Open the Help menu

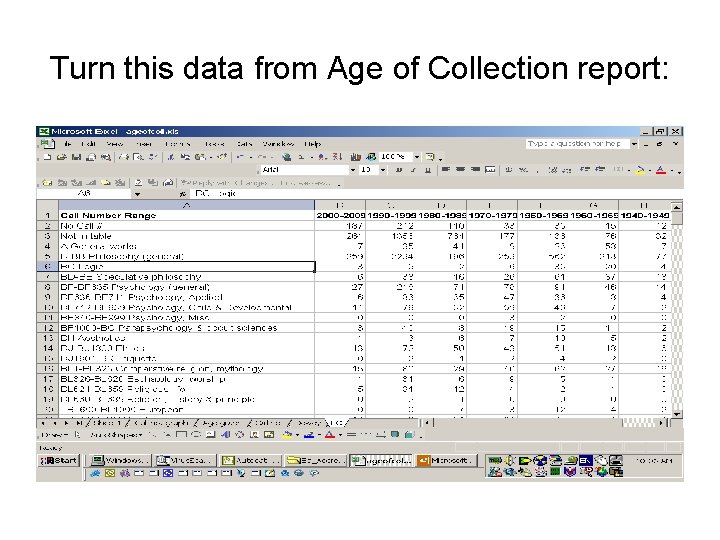coord(313,144)
